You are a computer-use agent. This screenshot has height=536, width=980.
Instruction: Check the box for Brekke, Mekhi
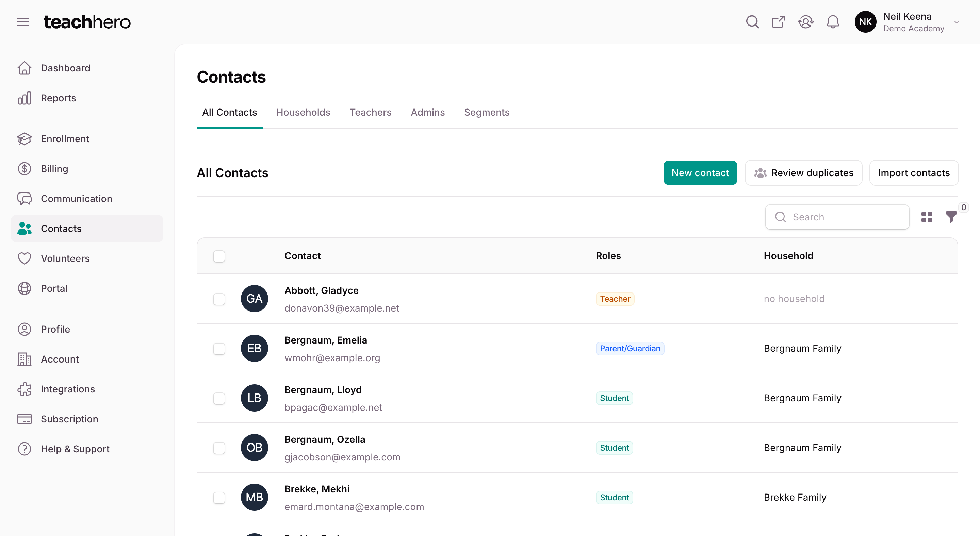pos(219,498)
